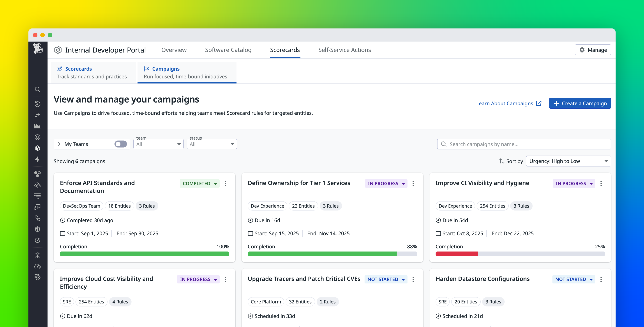Open Search from the left sidebar
The image size is (644, 327).
(37, 89)
